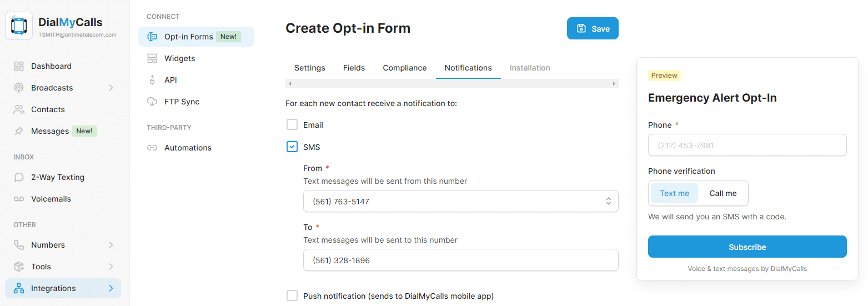Screen dimensions: 868x306
Task: Click the Save button
Action: pos(592,29)
